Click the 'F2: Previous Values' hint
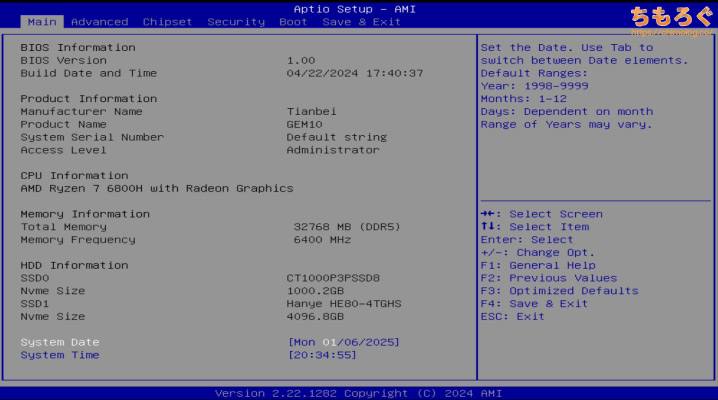The image size is (718, 400). coord(549,278)
